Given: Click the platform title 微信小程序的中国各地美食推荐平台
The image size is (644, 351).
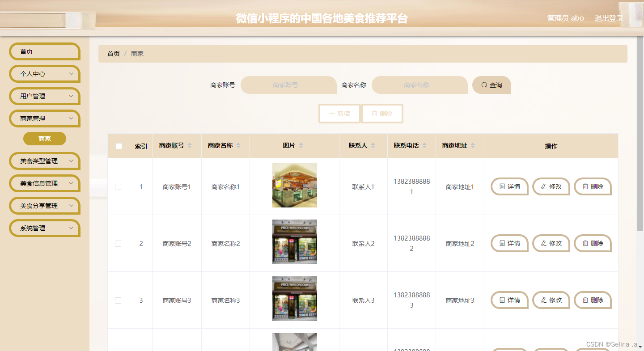Looking at the screenshot, I should pyautogui.click(x=322, y=18).
